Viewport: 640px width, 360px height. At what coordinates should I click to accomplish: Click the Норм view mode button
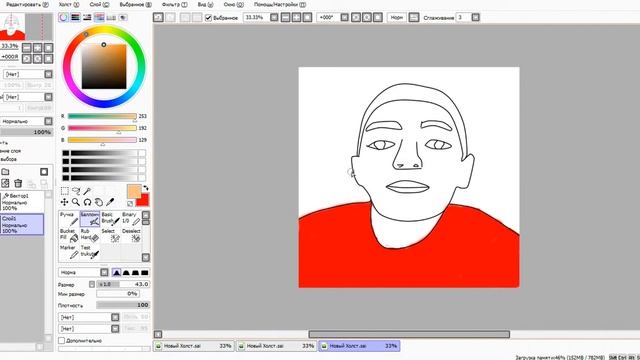coord(396,17)
